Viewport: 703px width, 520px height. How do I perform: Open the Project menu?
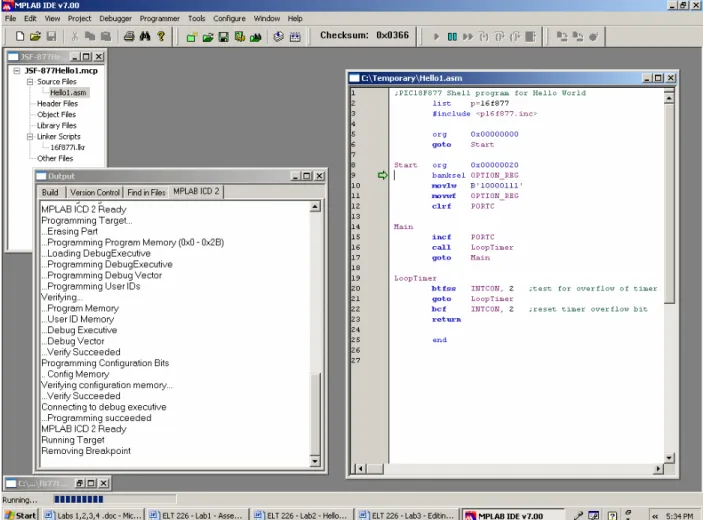coord(79,18)
